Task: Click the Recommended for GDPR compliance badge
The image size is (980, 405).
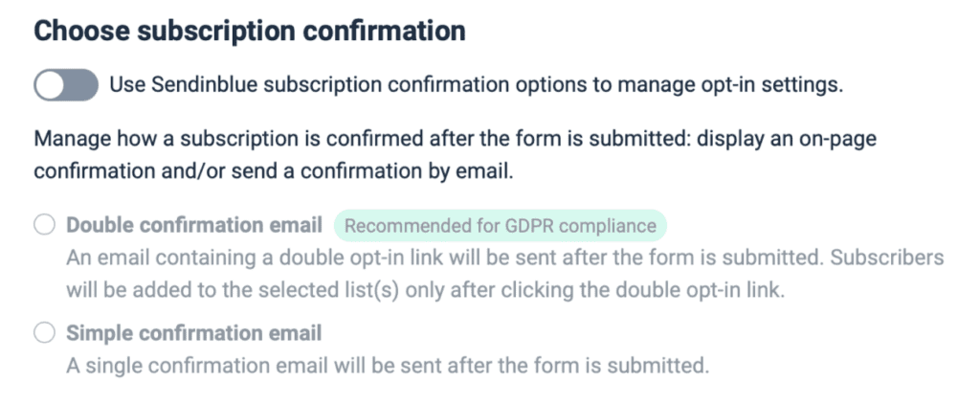Action: [x=500, y=226]
